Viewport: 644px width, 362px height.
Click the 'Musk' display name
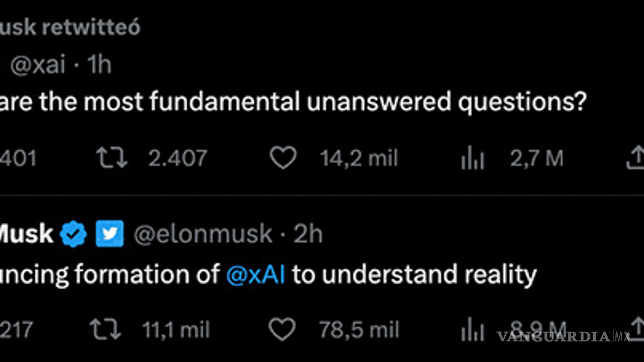pos(26,234)
